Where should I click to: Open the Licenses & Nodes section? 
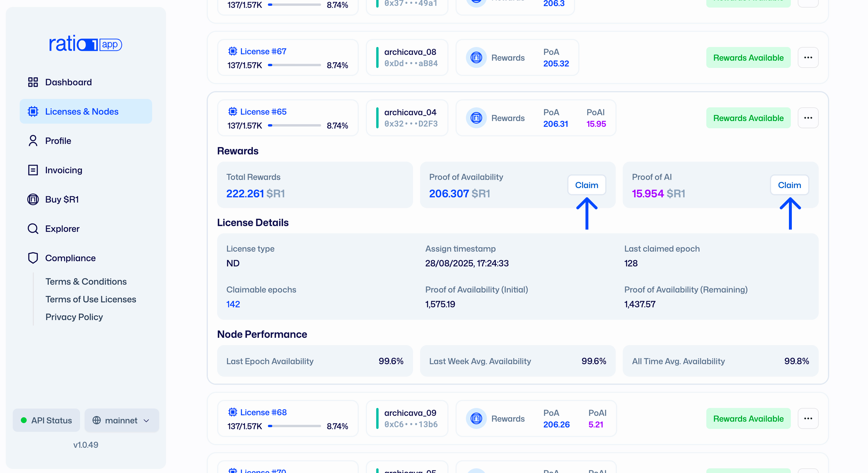(x=86, y=112)
